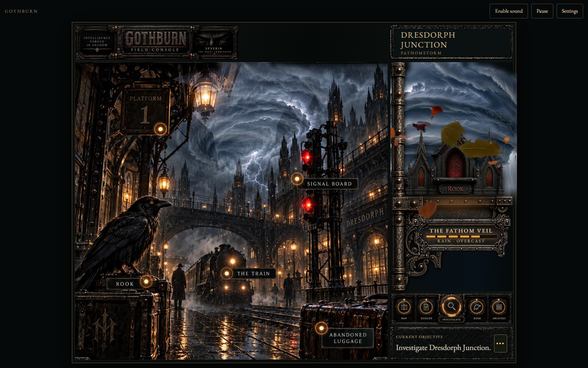
Task: Click the Intelligence Forged in Shadow emblem
Action: pos(97,43)
